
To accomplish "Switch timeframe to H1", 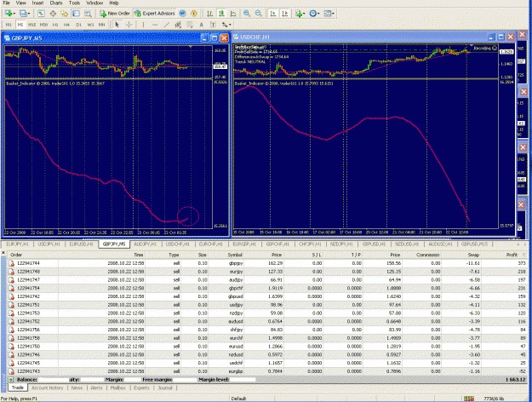I will pos(55,25).
